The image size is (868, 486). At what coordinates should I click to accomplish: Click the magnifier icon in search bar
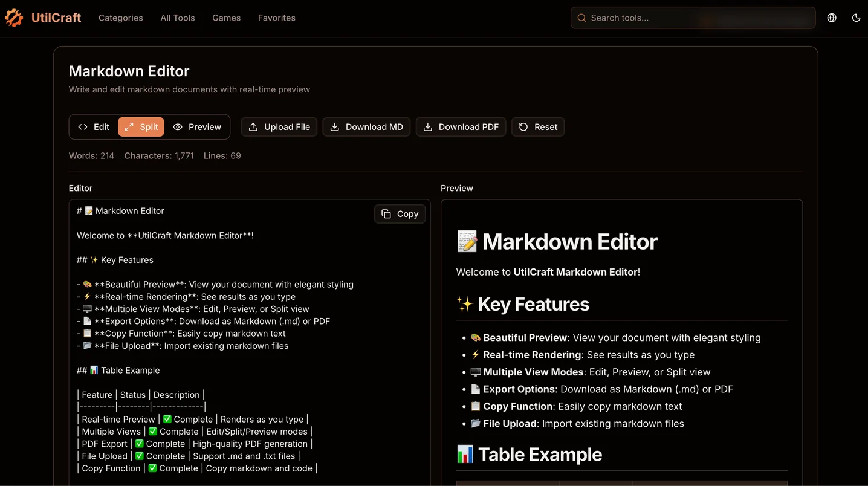[581, 18]
